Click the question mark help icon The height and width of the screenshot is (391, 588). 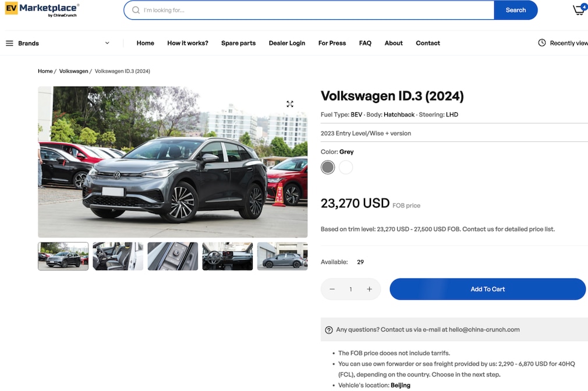tap(329, 330)
